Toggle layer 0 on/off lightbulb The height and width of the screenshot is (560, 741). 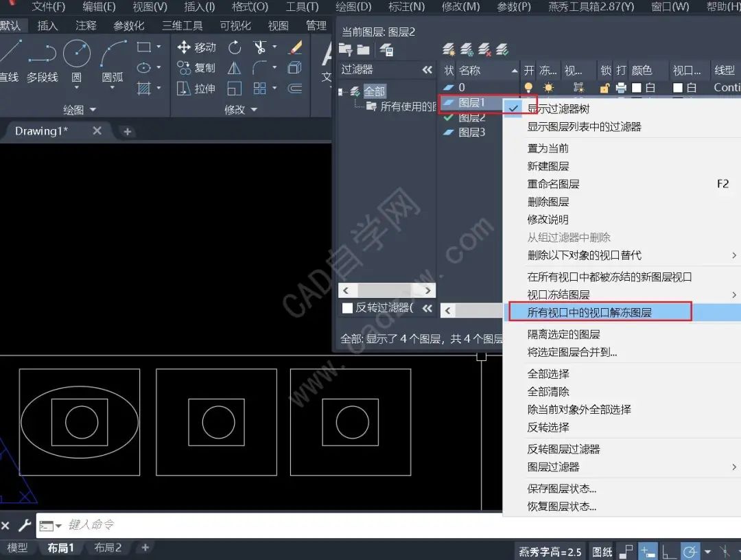pyautogui.click(x=528, y=88)
